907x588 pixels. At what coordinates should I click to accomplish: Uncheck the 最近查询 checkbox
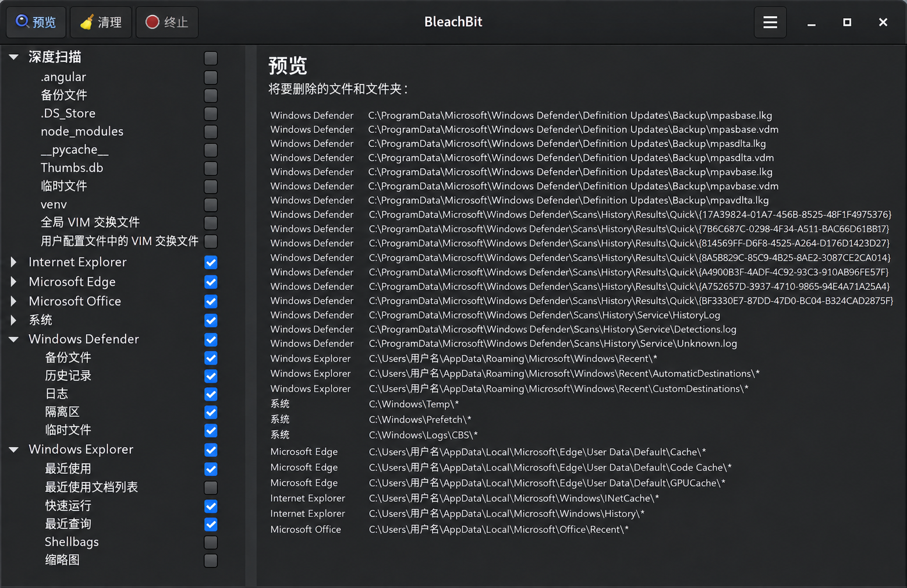tap(211, 524)
